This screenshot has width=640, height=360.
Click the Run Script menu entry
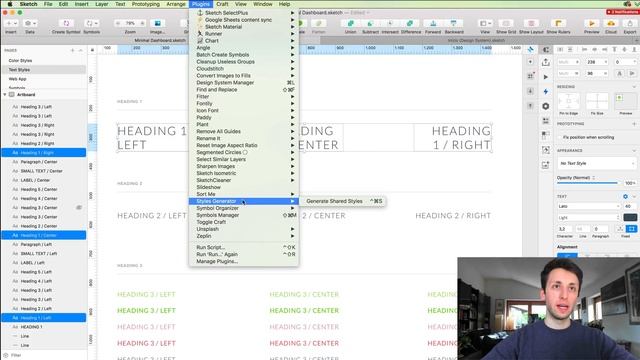[244, 247]
